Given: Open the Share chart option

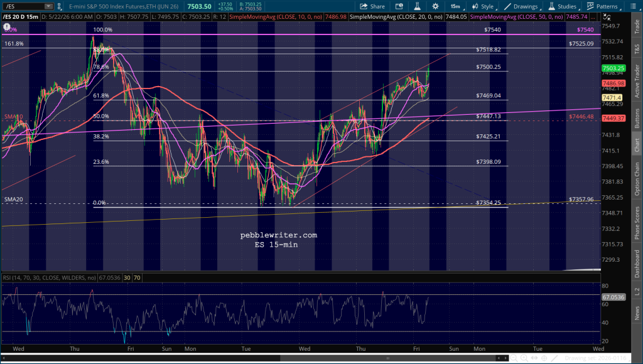Looking at the screenshot, I should tap(372, 6).
